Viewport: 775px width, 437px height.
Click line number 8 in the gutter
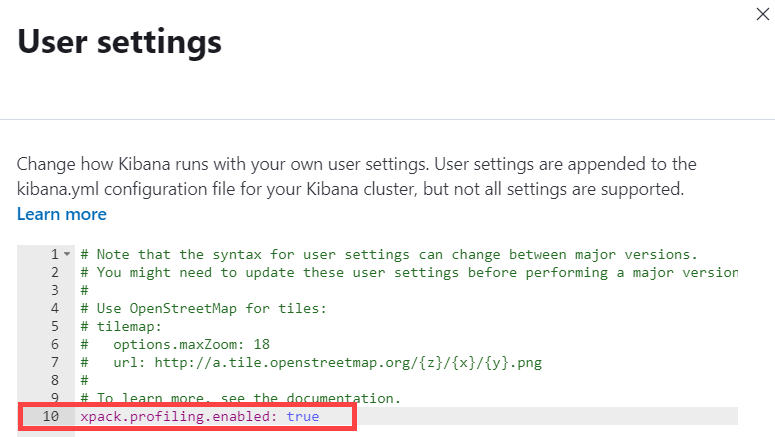(x=55, y=380)
